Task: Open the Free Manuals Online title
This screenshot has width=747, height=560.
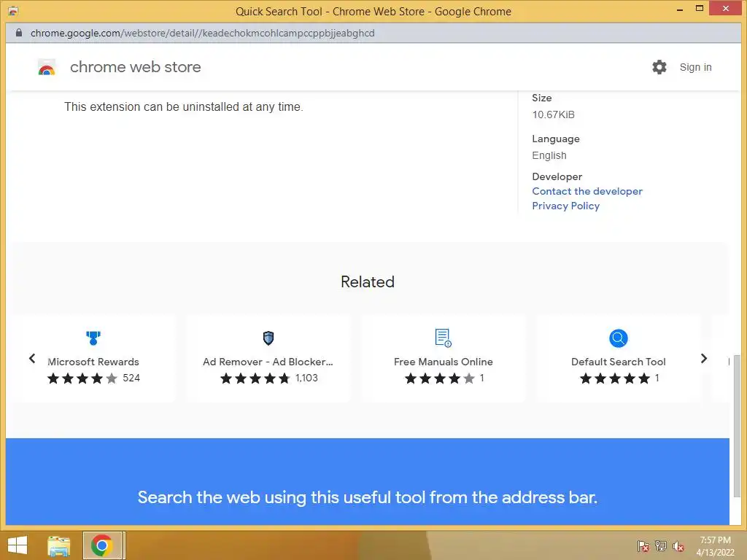Action: pos(443,362)
